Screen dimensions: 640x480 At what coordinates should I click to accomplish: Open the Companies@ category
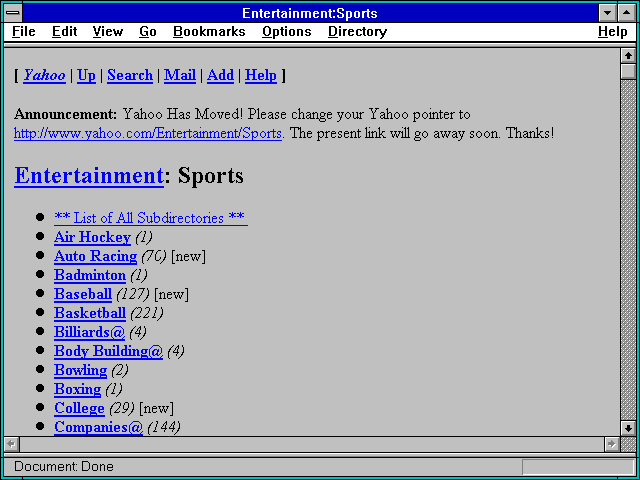[98, 427]
